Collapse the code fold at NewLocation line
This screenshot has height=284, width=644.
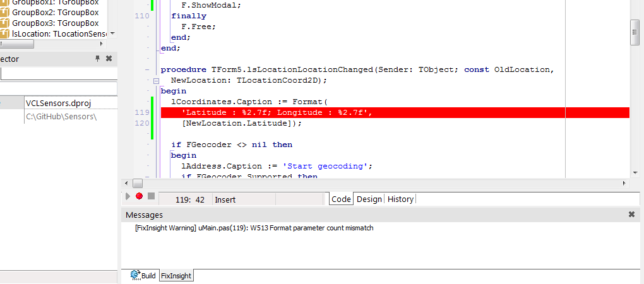156,81
